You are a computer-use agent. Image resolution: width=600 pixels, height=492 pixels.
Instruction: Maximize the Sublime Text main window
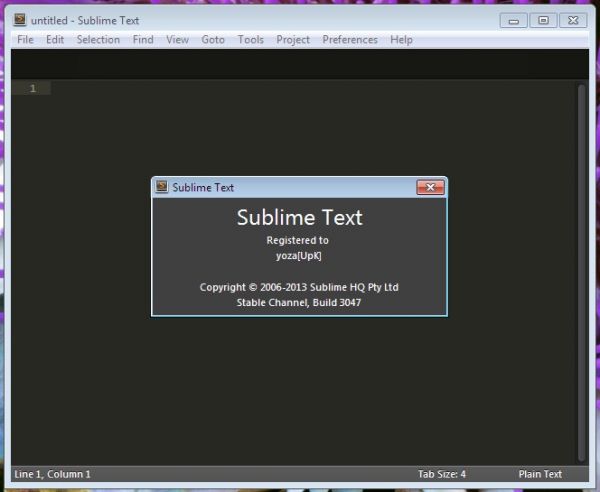tap(543, 20)
